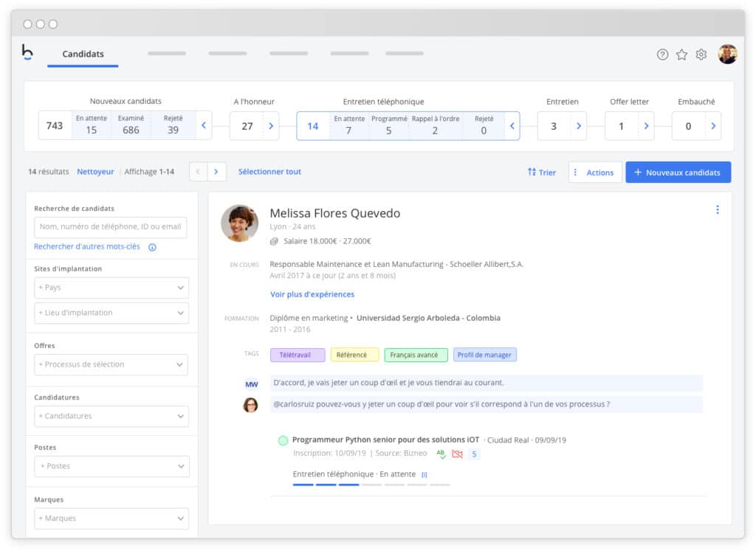Click the Trier sort button

pyautogui.click(x=542, y=172)
